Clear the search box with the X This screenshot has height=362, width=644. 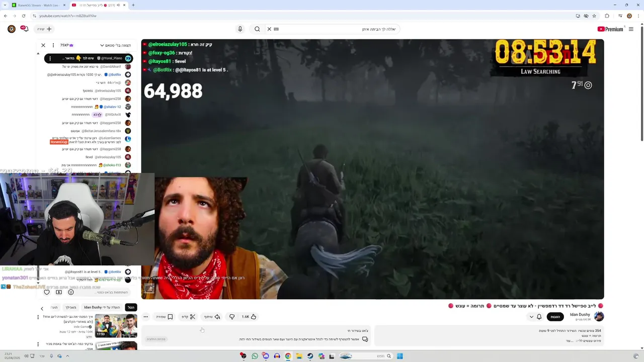(269, 29)
